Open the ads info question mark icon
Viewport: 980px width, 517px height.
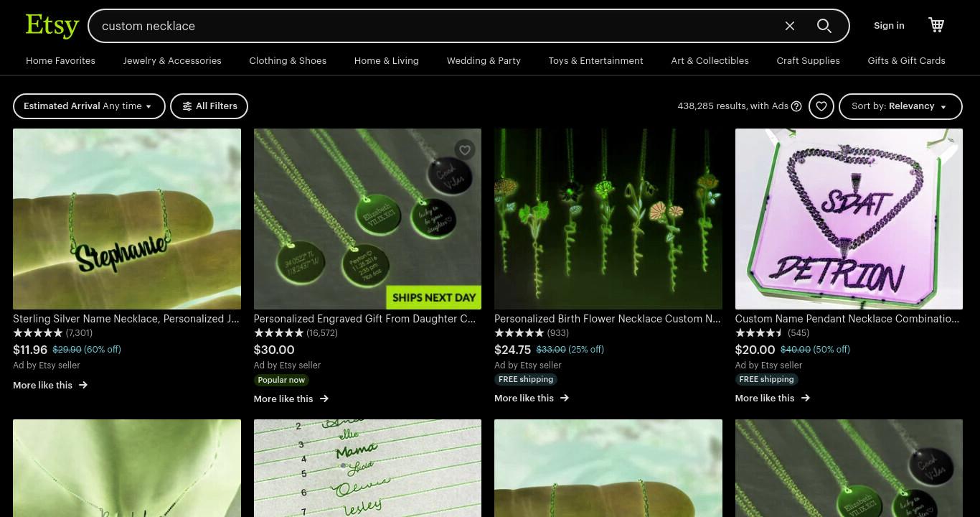796,106
